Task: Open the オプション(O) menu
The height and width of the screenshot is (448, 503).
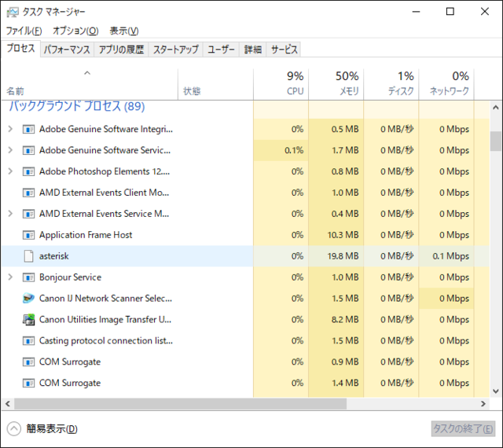Action: coord(75,31)
